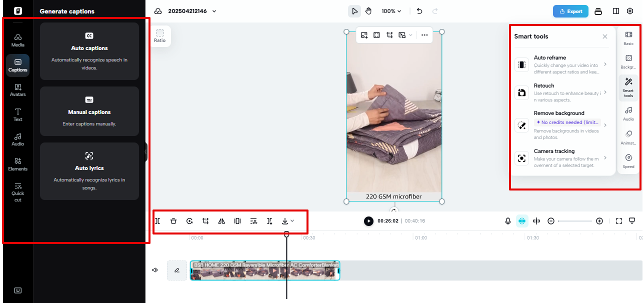Click the replace media icon above the video
Image resolution: width=644 pixels, height=303 pixels.
click(x=364, y=35)
